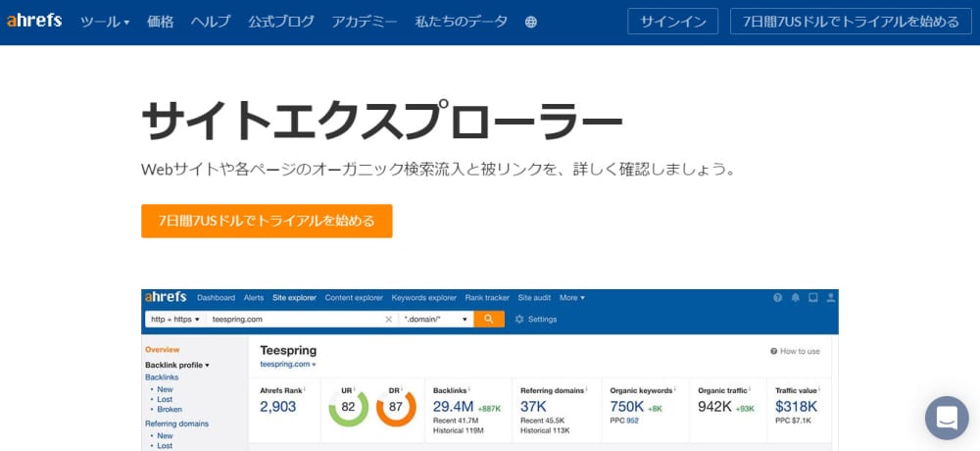Open the ツール dropdown menu
The image size is (980, 451).
coord(105,22)
